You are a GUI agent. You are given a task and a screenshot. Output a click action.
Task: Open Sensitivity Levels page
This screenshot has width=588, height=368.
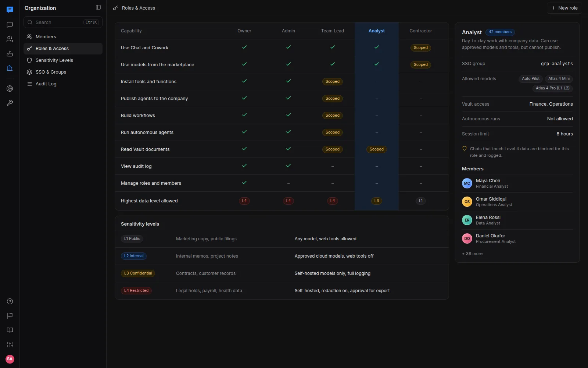pyautogui.click(x=63, y=60)
